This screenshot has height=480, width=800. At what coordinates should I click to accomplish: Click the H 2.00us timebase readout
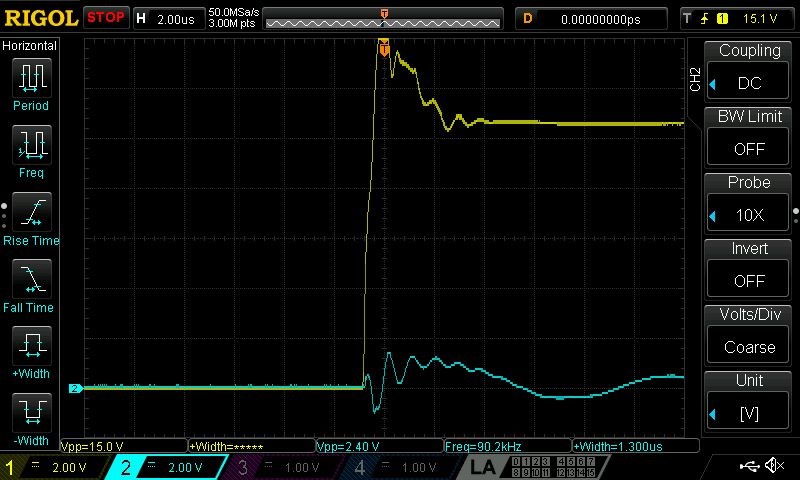(168, 19)
